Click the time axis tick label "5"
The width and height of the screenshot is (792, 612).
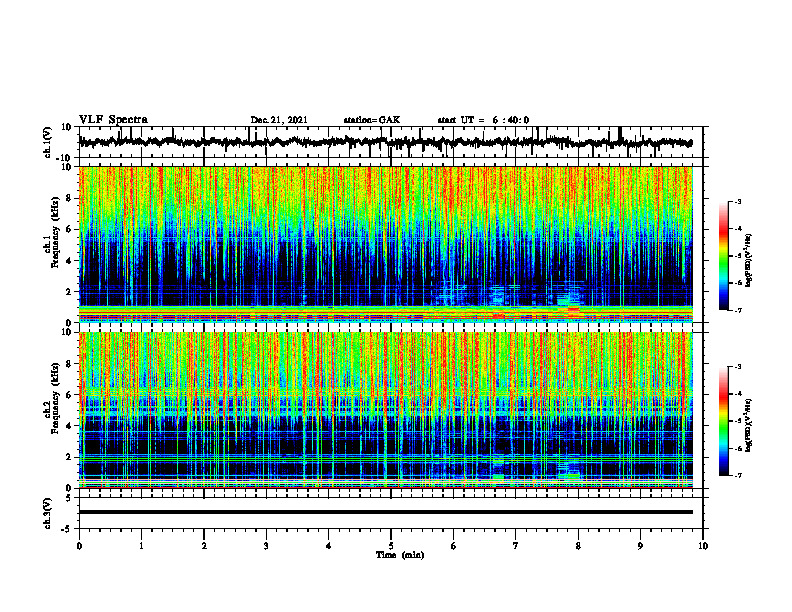click(x=391, y=546)
